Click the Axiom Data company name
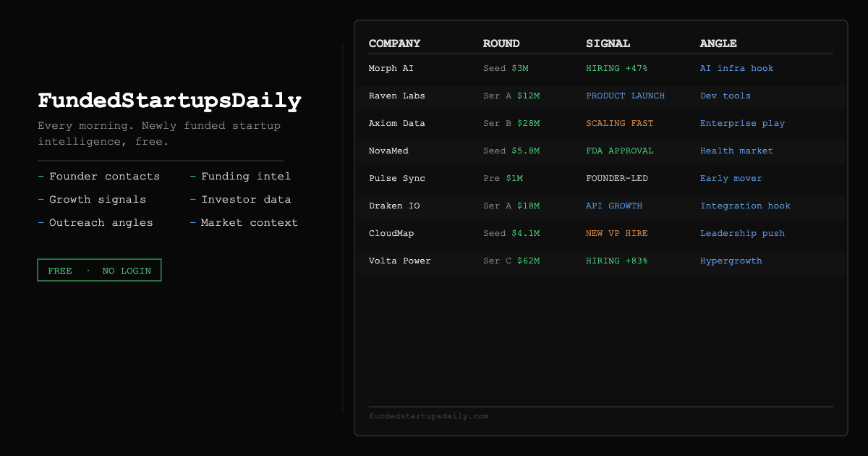868x456 pixels. pos(397,123)
